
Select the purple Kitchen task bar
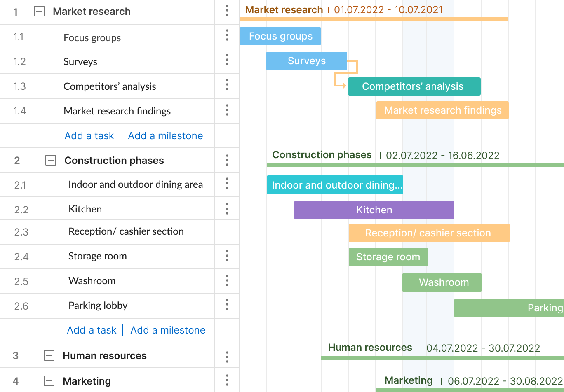tap(374, 210)
